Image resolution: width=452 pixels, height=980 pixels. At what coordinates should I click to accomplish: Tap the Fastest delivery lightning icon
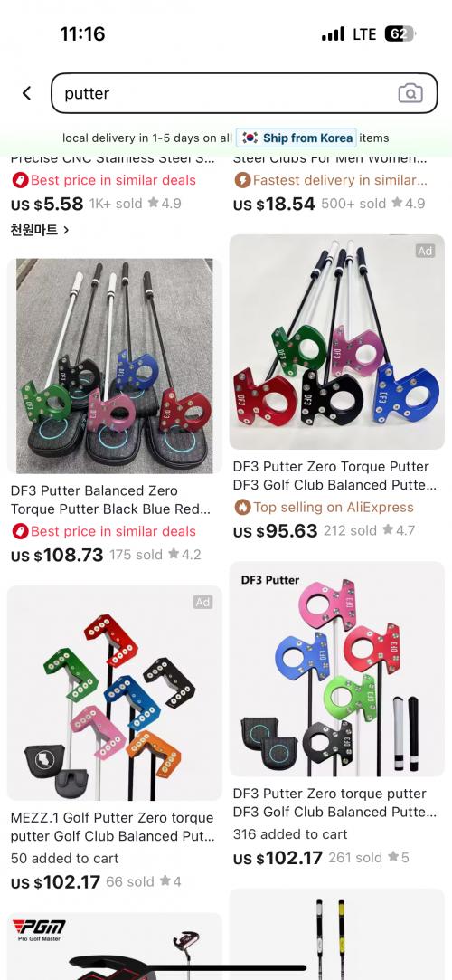click(x=241, y=180)
